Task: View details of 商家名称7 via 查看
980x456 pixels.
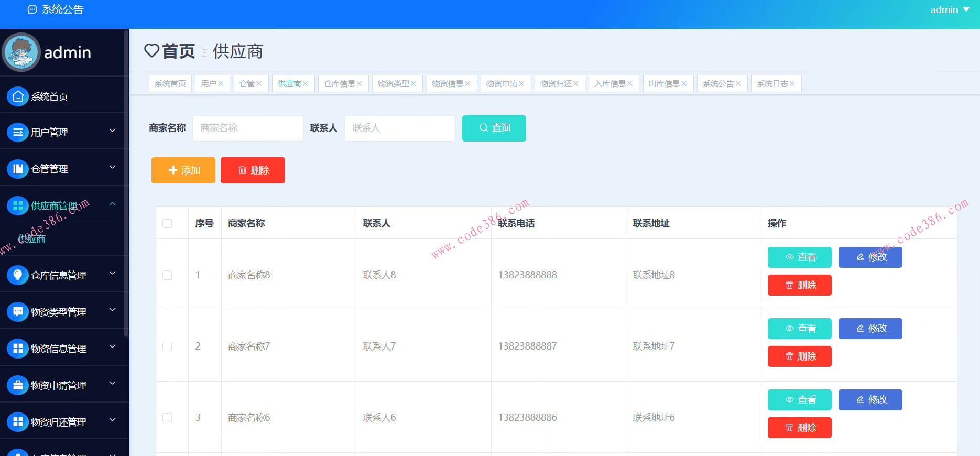Action: 800,329
